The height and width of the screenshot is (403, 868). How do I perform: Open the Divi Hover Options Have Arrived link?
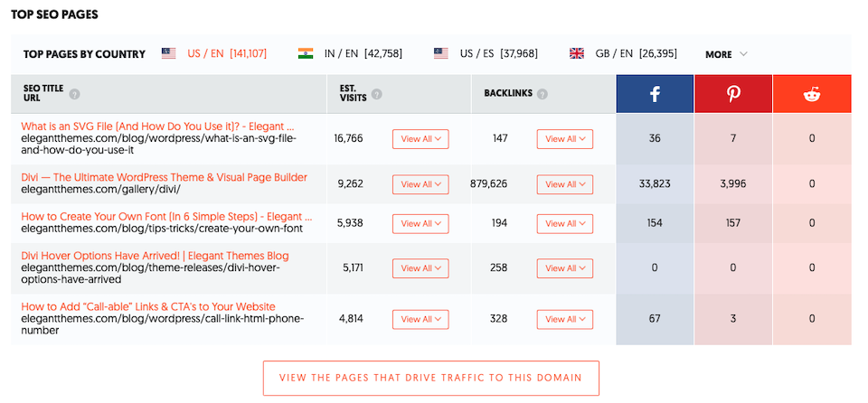tap(155, 256)
